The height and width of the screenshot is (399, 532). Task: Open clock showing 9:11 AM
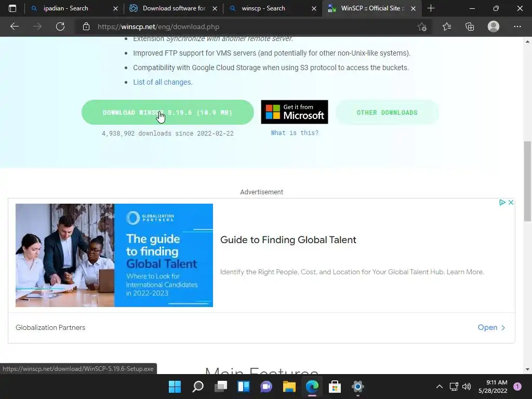point(493,387)
